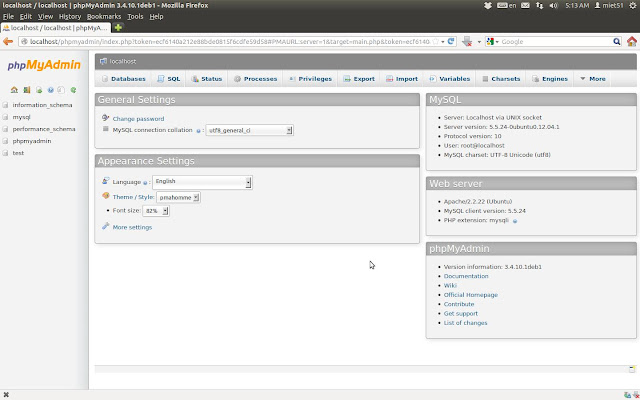Image resolution: width=640 pixels, height=400 pixels.
Task: Click the Contribute link
Action: (x=459, y=304)
